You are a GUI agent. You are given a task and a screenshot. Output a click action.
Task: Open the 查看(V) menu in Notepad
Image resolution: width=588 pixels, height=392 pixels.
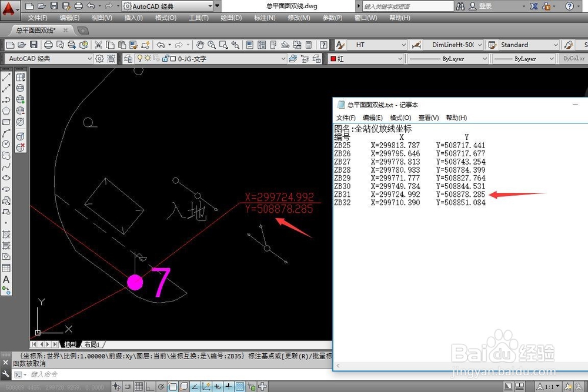(429, 118)
